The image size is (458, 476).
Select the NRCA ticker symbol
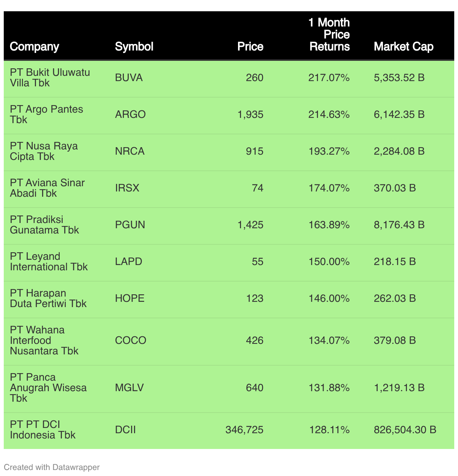coord(130,151)
